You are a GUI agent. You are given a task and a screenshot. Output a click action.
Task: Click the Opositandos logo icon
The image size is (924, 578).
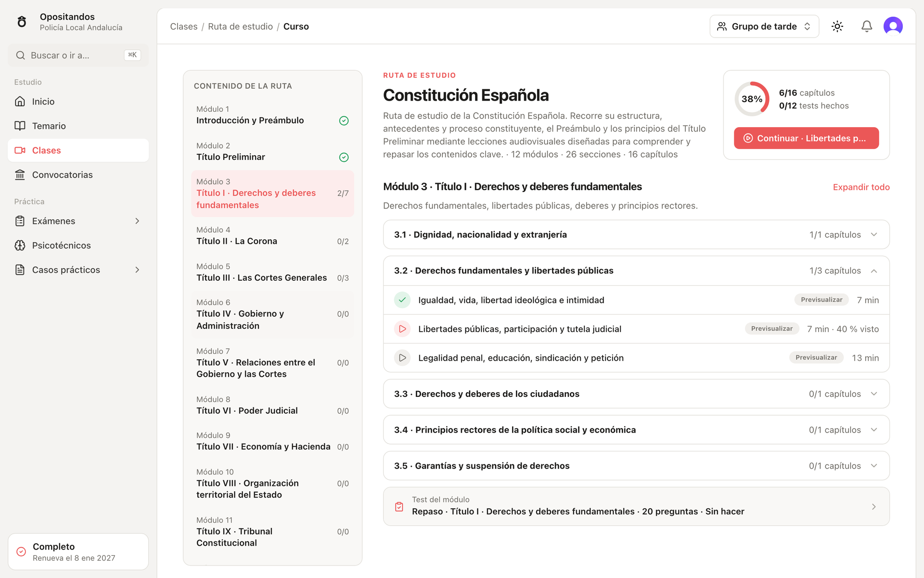tap(22, 22)
